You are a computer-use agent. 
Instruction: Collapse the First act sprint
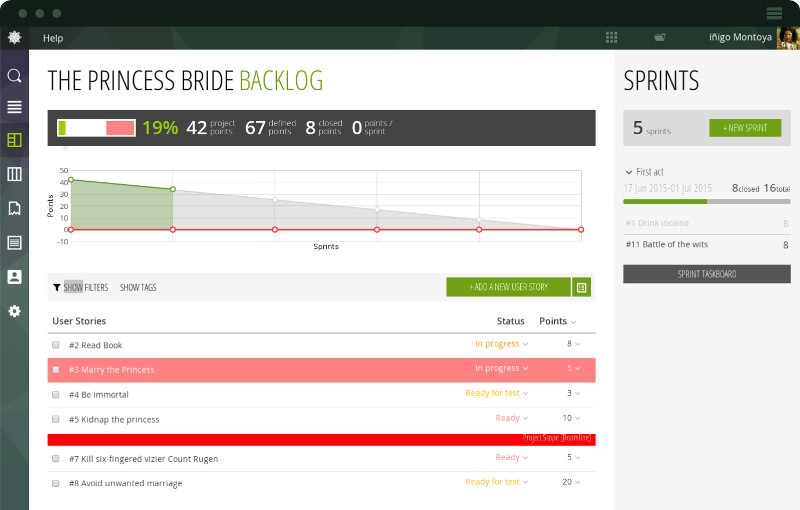point(629,172)
